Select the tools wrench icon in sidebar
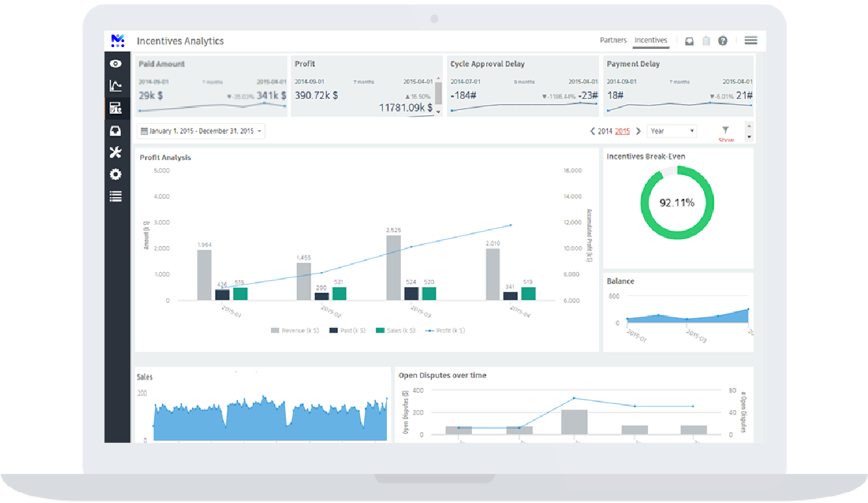Viewport: 868px width, 503px height. pos(115,152)
